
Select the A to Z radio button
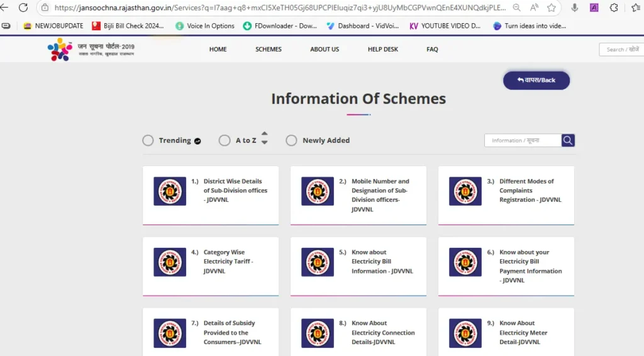click(225, 140)
